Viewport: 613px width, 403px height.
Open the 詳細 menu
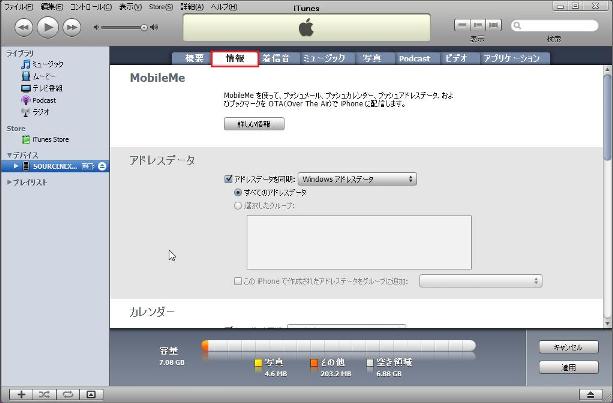[192, 7]
